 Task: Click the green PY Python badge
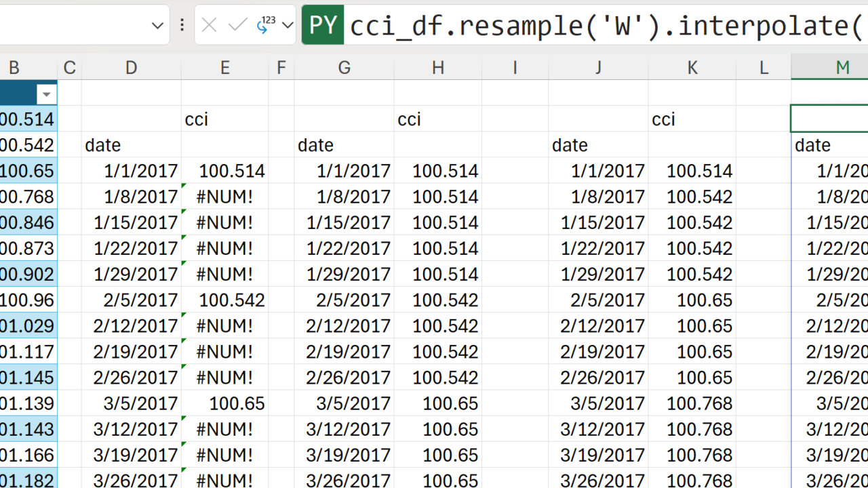tap(323, 25)
